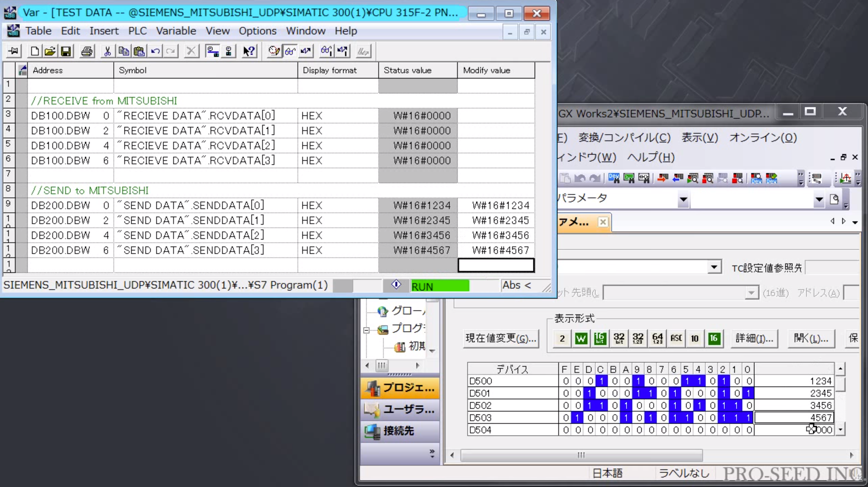Viewport: 868px width, 487px height.
Task: Save the variable table with floppy icon
Action: tap(66, 51)
